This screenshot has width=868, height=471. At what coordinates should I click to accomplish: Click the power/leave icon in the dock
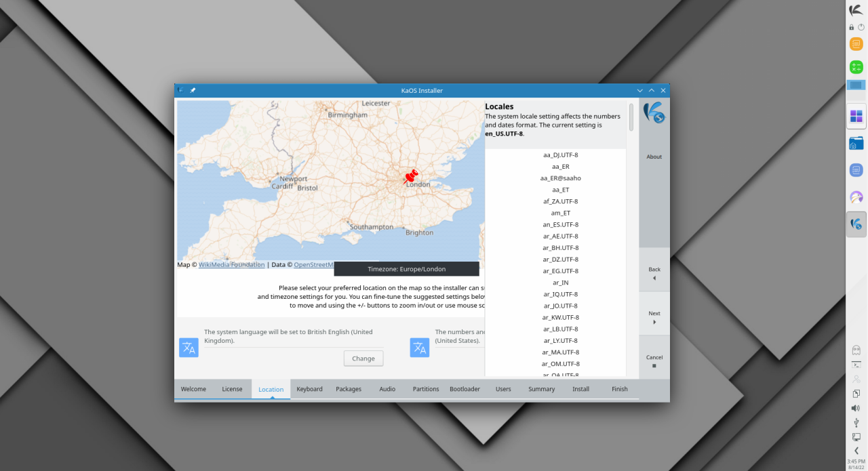point(861,27)
